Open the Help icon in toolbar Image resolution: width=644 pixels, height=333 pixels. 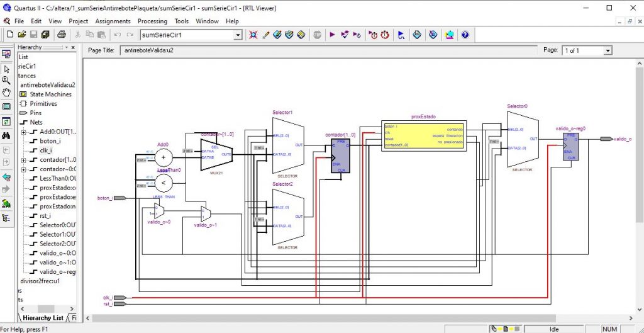click(x=465, y=35)
